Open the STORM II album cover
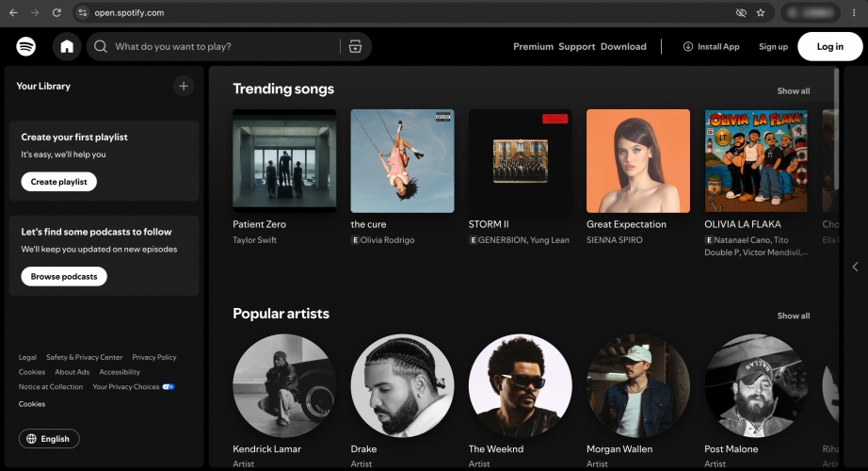 pyautogui.click(x=521, y=161)
